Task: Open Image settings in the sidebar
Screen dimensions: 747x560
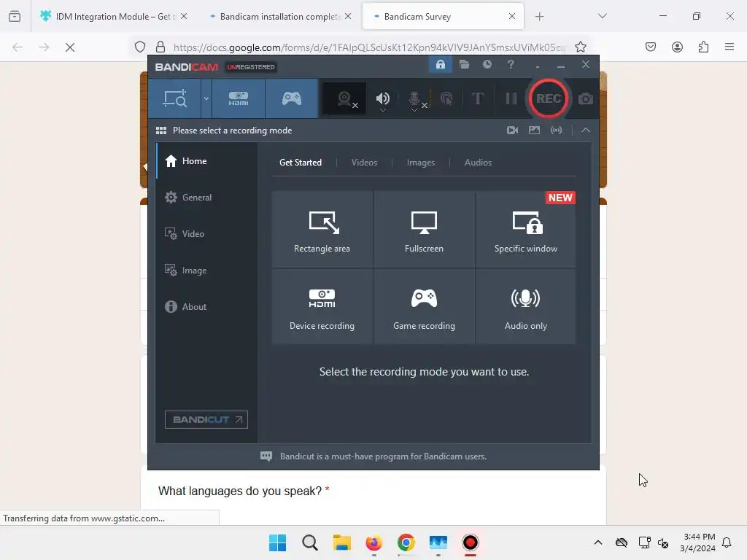Action: click(206, 271)
